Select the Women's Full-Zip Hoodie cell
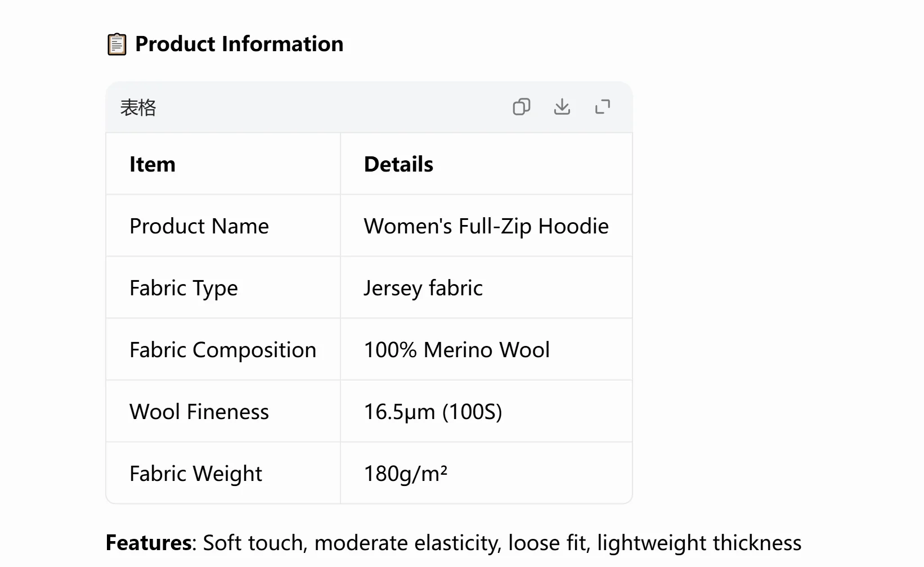Screen dimensions: 924x567 (x=486, y=226)
